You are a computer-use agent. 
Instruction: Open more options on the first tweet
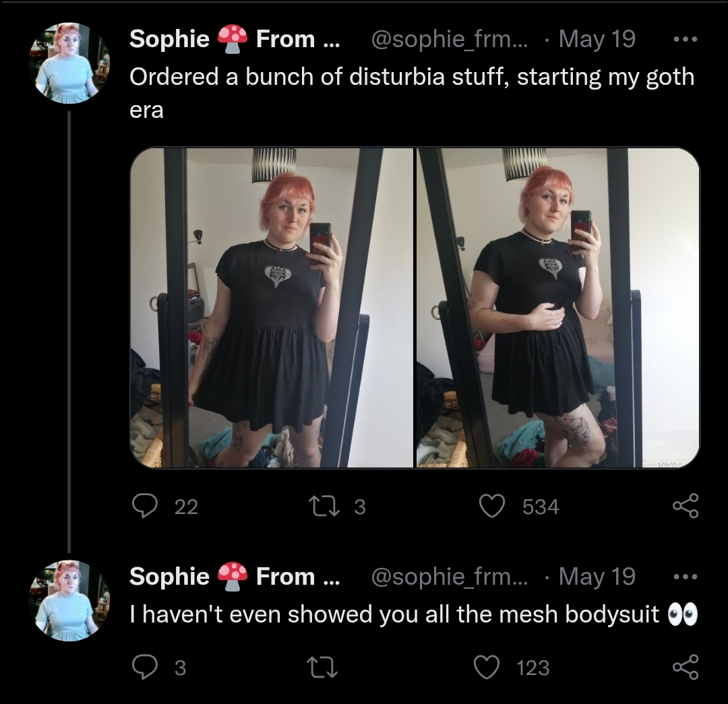pyautogui.click(x=686, y=40)
